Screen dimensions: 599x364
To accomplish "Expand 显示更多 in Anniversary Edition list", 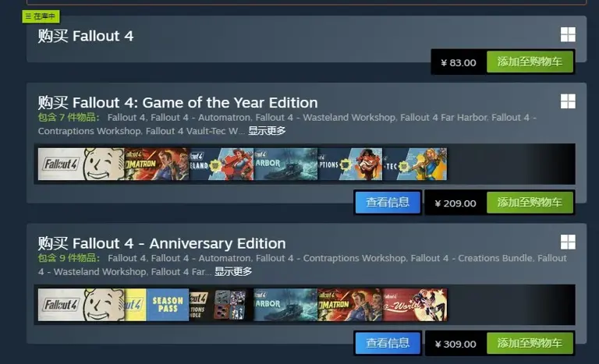I will 233,271.
